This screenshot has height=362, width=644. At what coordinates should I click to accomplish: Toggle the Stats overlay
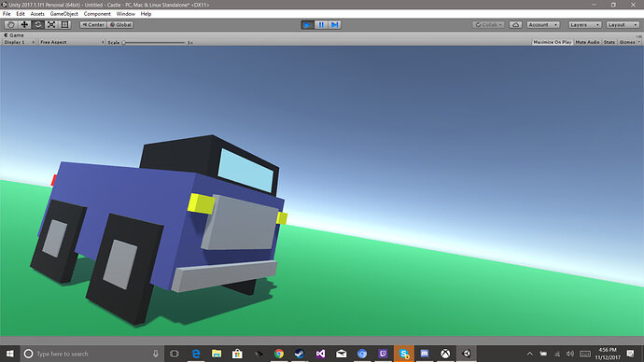pos(609,42)
